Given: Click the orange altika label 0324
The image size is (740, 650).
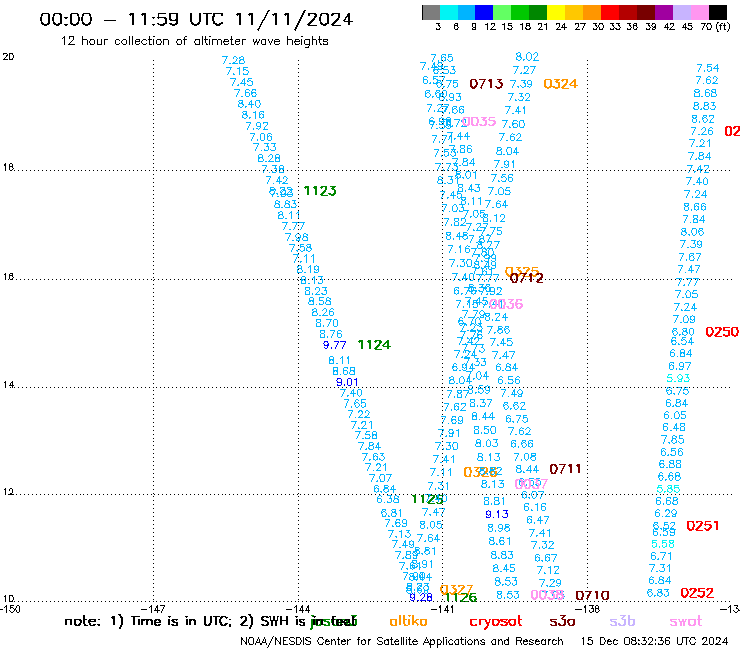Looking at the screenshot, I should click(x=560, y=84).
